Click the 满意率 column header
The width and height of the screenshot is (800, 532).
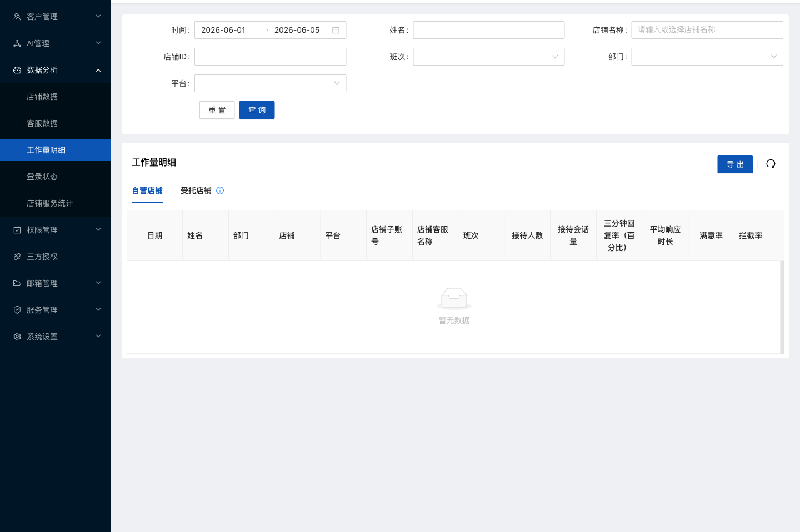pyautogui.click(x=711, y=235)
